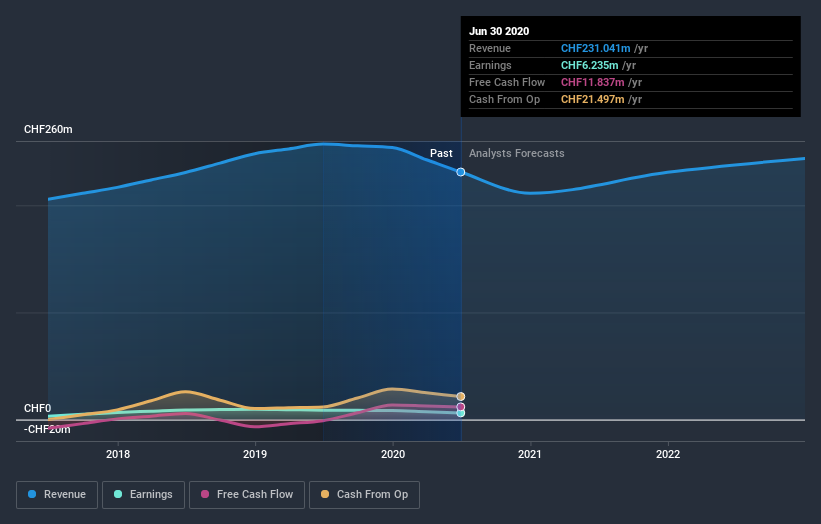Click the 2020 x-axis label

coord(393,454)
